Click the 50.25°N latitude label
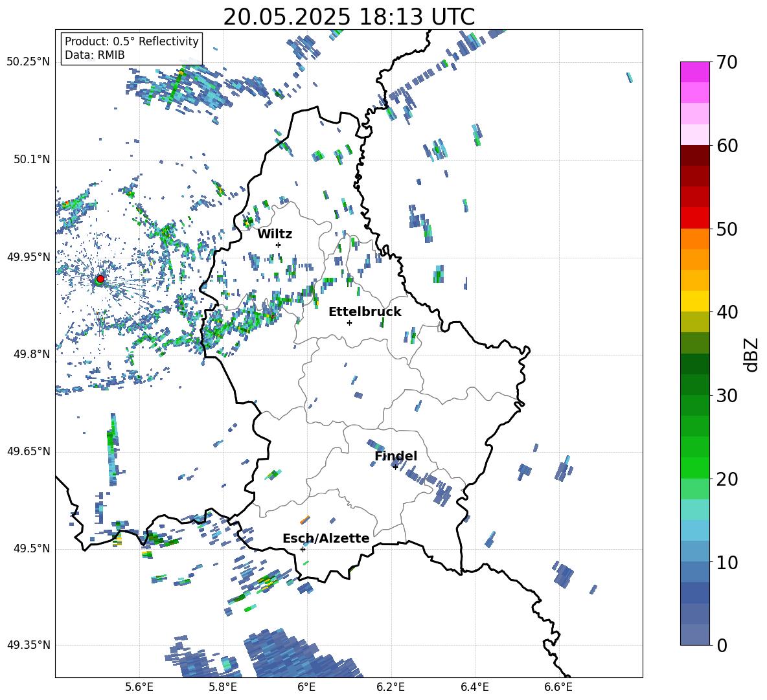The width and height of the screenshot is (767, 700). pos(29,62)
